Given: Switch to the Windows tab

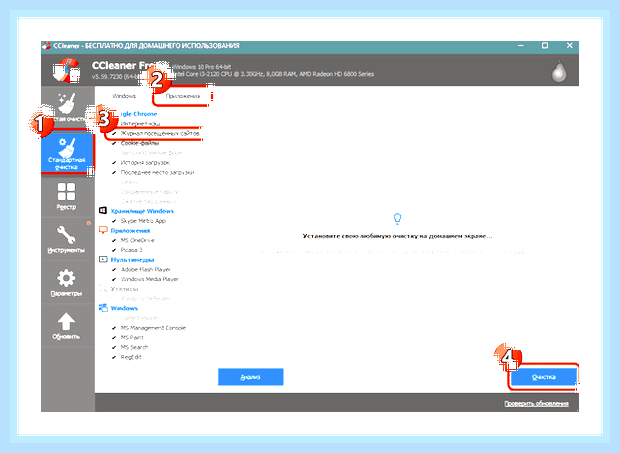Looking at the screenshot, I should tap(124, 96).
